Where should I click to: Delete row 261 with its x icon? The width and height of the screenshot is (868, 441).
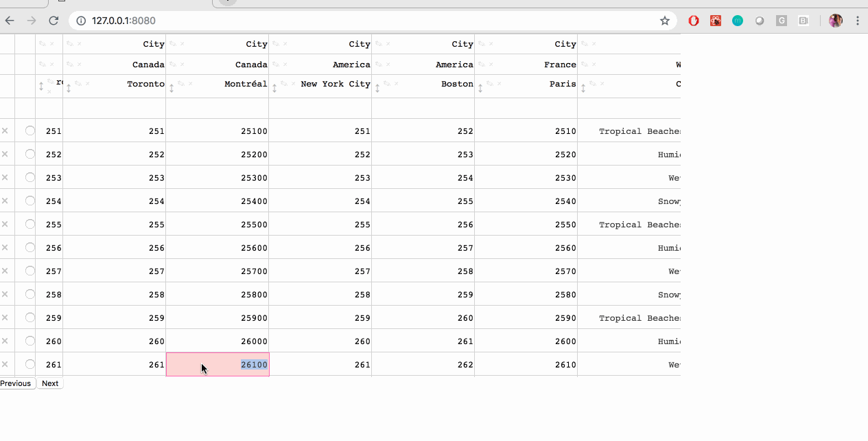[x=5, y=364]
